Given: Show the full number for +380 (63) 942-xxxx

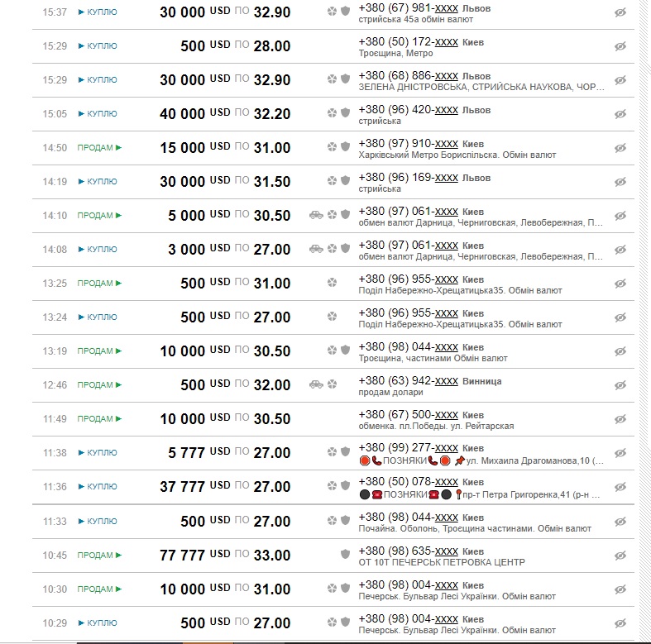Looking at the screenshot, I should click(446, 380).
